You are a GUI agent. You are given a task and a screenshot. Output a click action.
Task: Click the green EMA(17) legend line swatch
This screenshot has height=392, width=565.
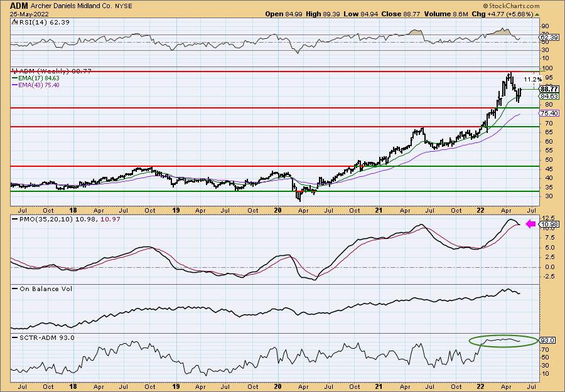click(14, 78)
